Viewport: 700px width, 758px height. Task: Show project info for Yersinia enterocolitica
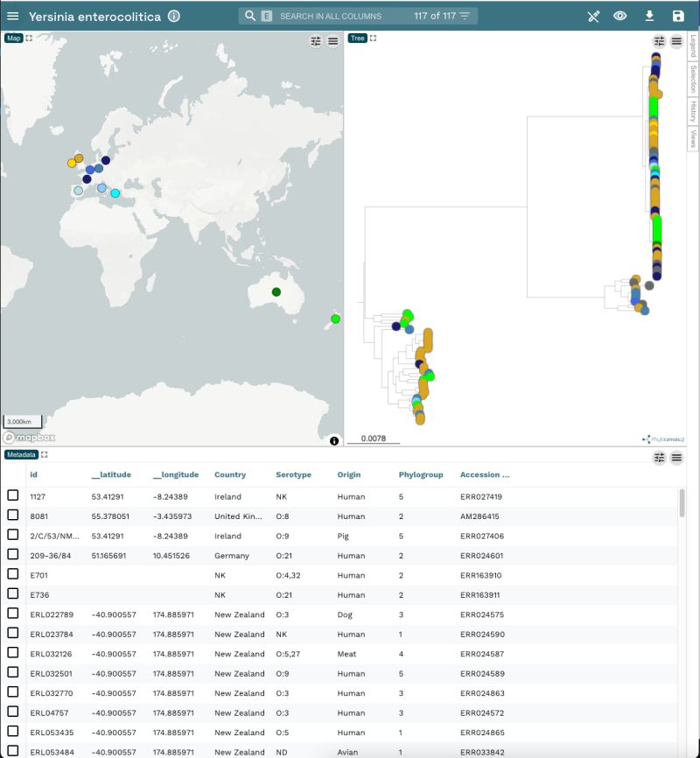pos(174,16)
